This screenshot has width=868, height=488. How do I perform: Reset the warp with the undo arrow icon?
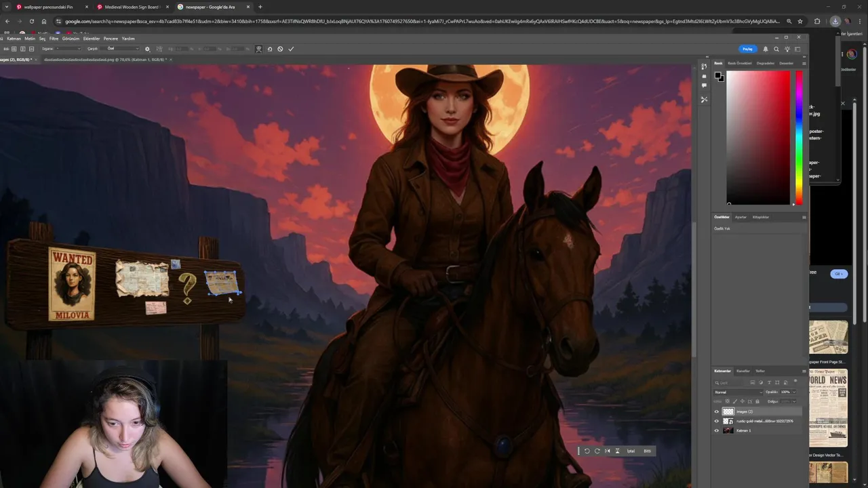click(x=270, y=49)
